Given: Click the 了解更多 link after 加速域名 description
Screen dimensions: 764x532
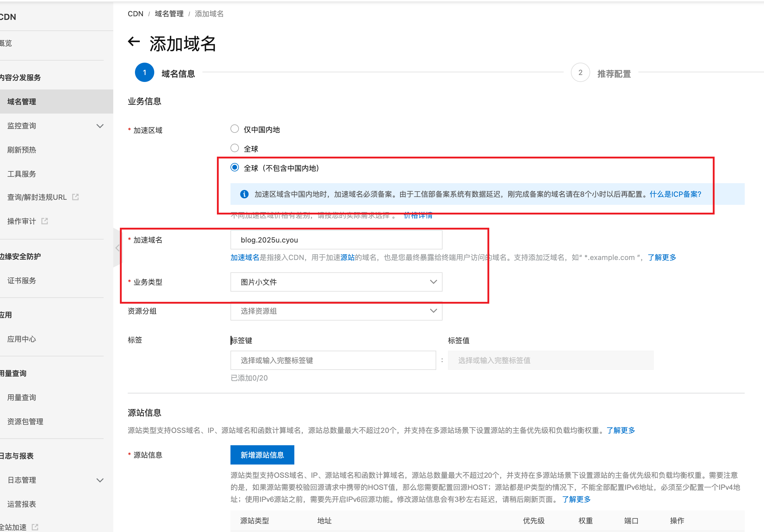Looking at the screenshot, I should [662, 257].
